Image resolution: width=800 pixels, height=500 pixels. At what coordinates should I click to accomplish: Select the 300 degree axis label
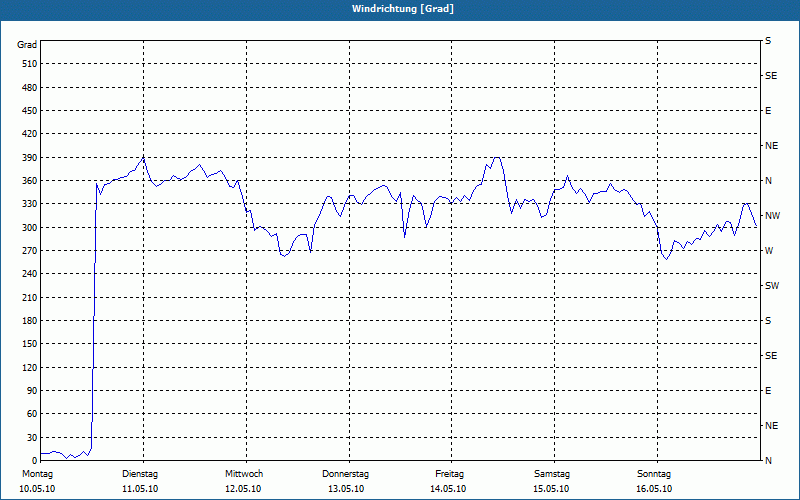(30, 228)
